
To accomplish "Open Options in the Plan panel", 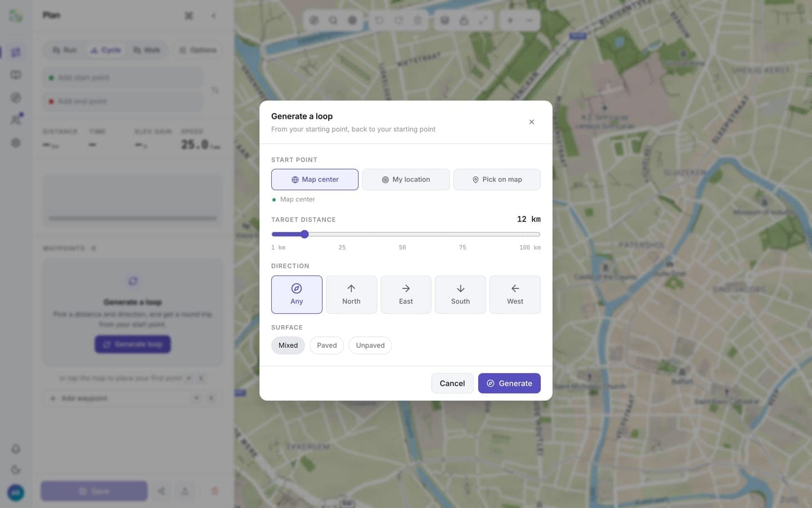I will point(198,50).
